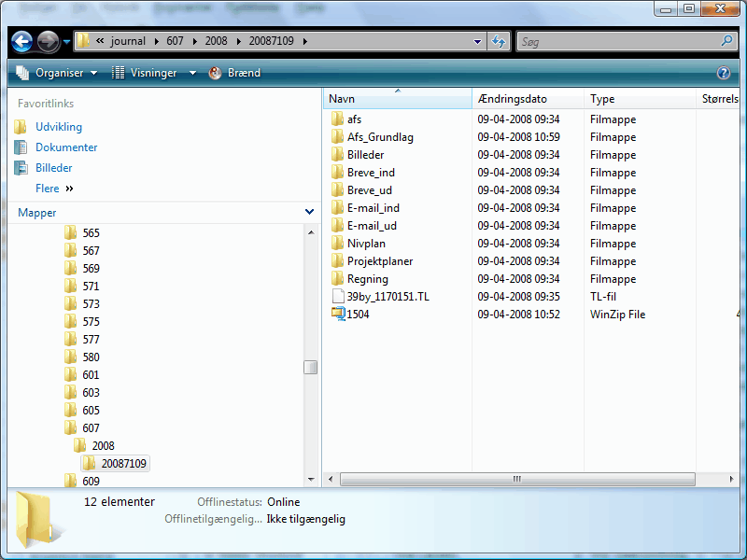Image resolution: width=747 pixels, height=560 pixels.
Task: Open the overflow chevron before journal
Action: point(100,41)
